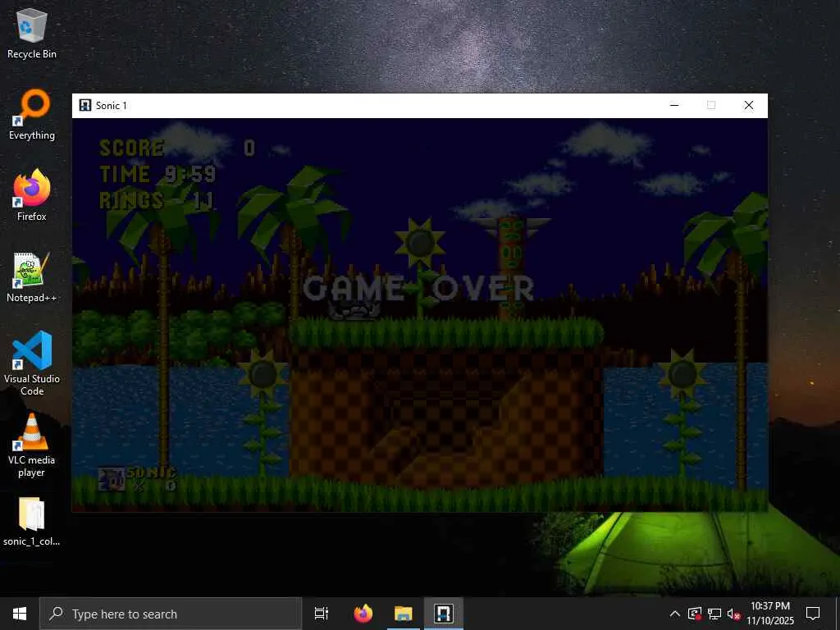The width and height of the screenshot is (840, 630).
Task: Open File Explorer from the taskbar
Action: [404, 614]
